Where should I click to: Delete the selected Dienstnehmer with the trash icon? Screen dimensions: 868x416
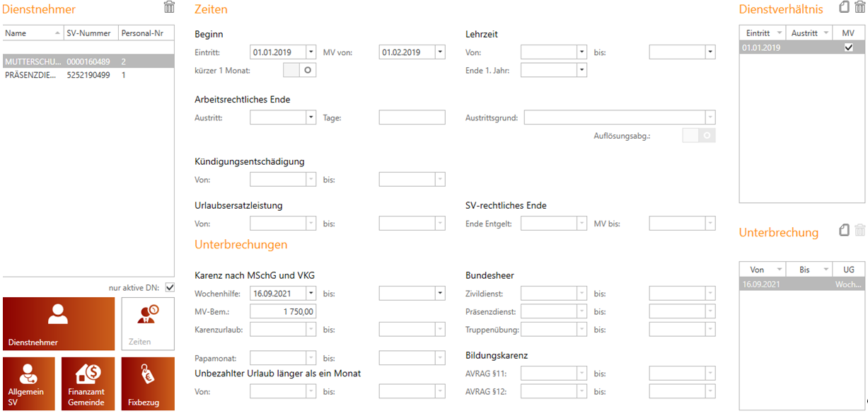click(169, 7)
